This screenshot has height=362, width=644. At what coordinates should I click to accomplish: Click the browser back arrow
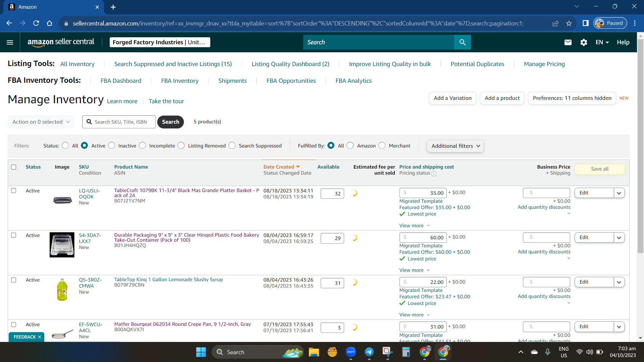[9, 23]
